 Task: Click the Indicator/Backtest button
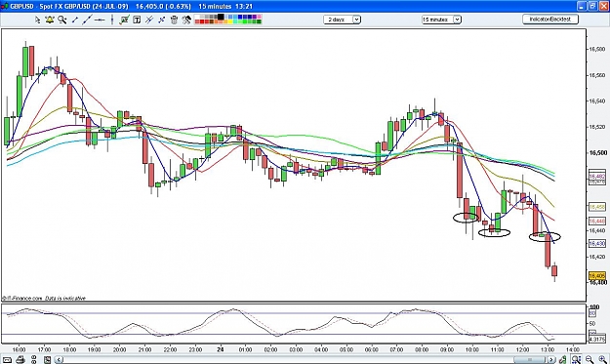[x=550, y=20]
